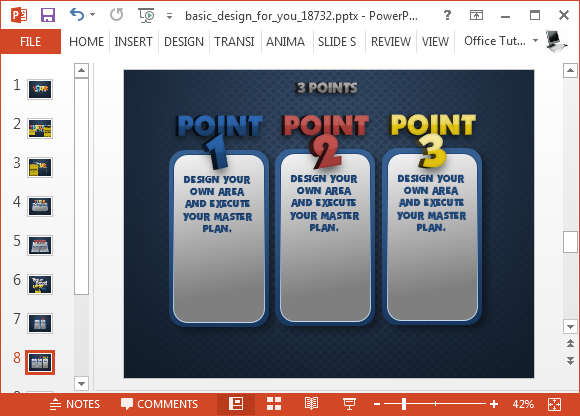Viewport: 580px width, 416px height.
Task: Go to next slide double-arrow button
Action: point(570,361)
